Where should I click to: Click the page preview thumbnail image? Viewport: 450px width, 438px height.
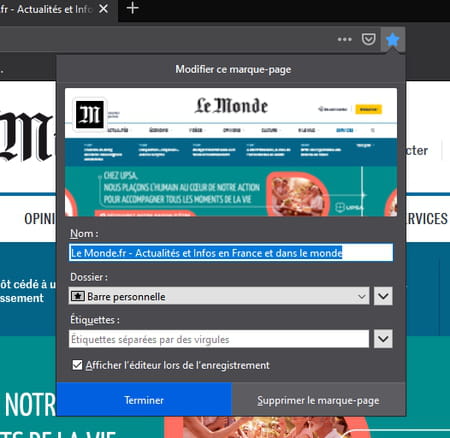click(x=231, y=152)
